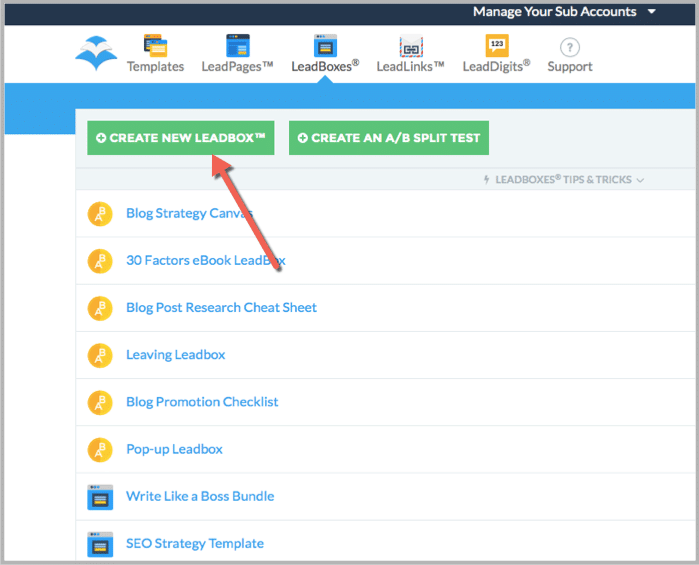Select the LeadBoxes icon in nav bar
Screen dimensions: 699x565
coord(325,45)
